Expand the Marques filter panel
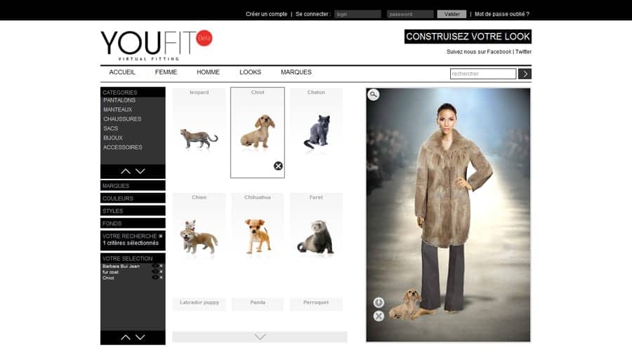The image size is (632, 364). 133,186
